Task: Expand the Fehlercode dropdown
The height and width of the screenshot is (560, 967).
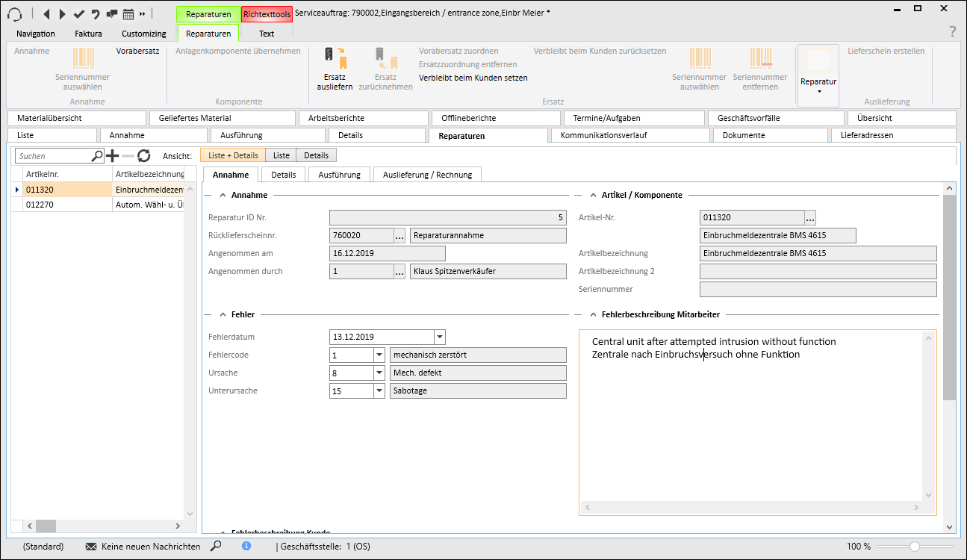Action: pyautogui.click(x=379, y=355)
